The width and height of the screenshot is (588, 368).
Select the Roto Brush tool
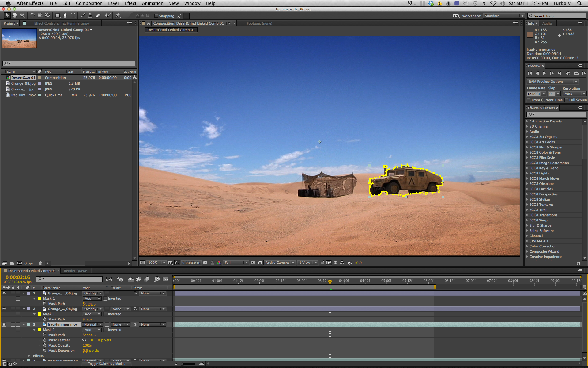(x=108, y=16)
